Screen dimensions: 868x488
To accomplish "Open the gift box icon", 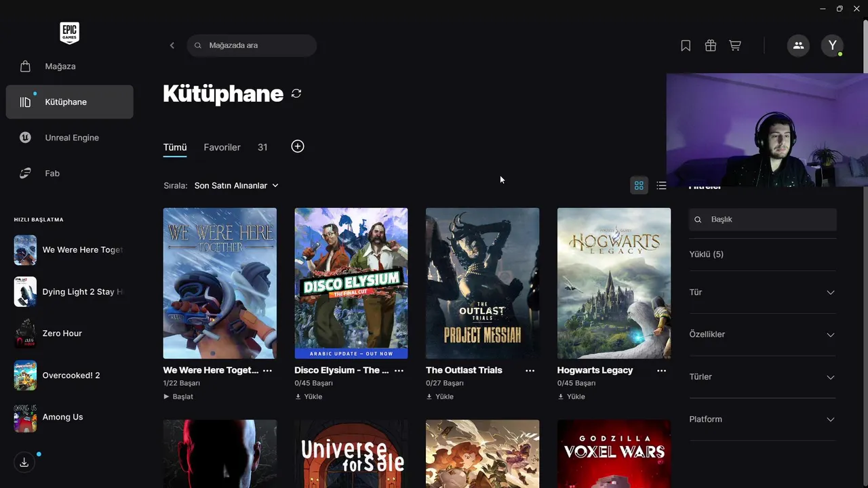I will click(711, 45).
